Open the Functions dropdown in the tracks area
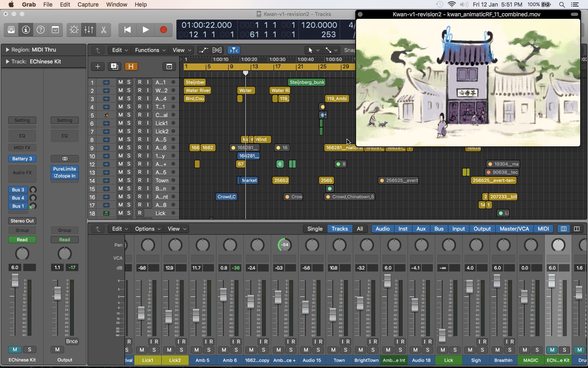Screen dimensions: 588x368 [x=149, y=50]
